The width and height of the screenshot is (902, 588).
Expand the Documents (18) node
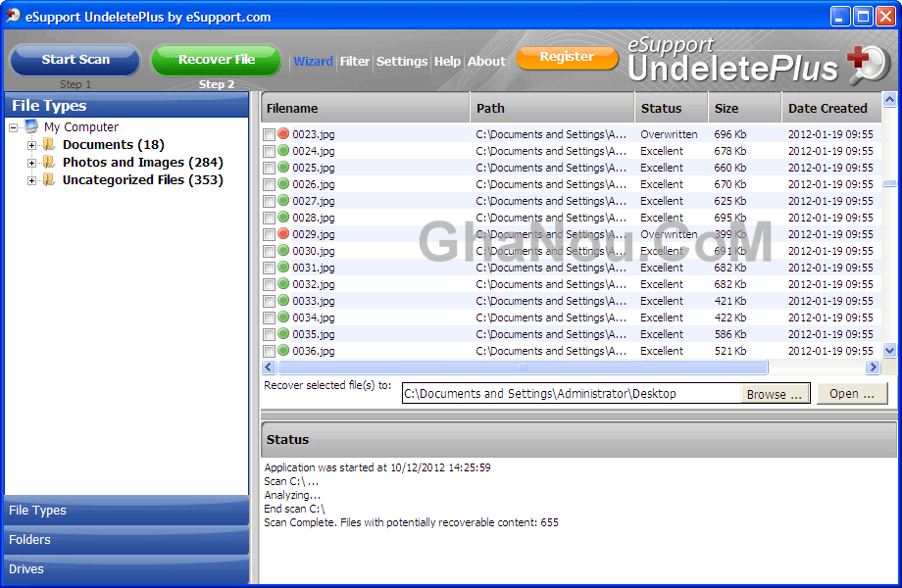[31, 145]
